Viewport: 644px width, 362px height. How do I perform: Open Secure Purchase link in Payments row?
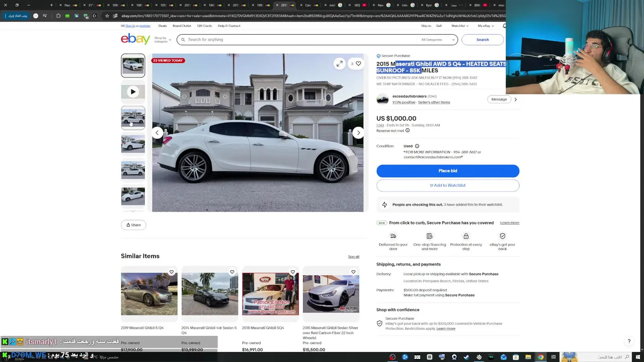[x=460, y=295]
